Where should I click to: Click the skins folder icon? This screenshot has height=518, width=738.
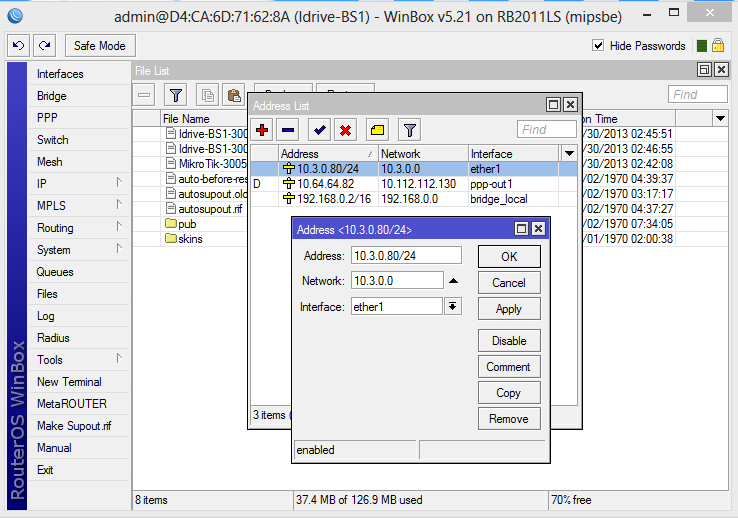[x=171, y=239]
